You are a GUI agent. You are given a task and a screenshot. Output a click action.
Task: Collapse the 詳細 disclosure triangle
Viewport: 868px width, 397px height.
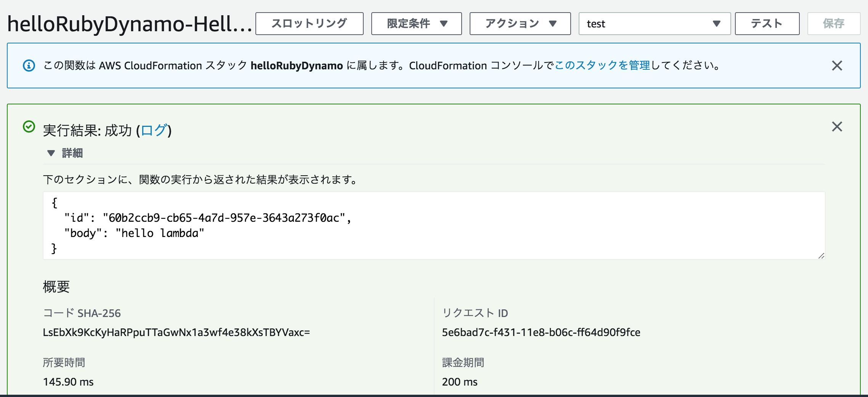pos(51,153)
